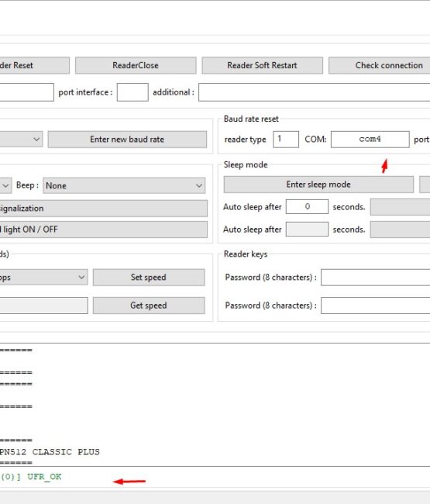Click the reader type field showing 1
This screenshot has height=504, width=430.
286,139
